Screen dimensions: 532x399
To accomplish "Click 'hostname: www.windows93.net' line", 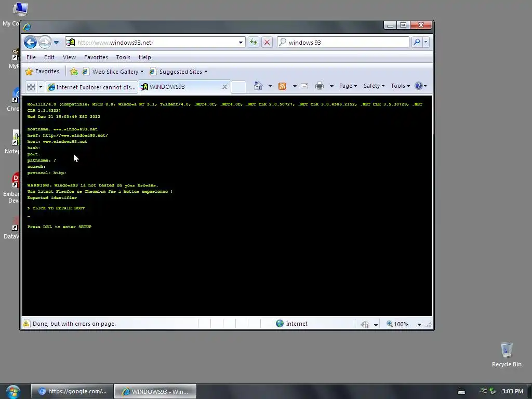I will click(x=62, y=129).
